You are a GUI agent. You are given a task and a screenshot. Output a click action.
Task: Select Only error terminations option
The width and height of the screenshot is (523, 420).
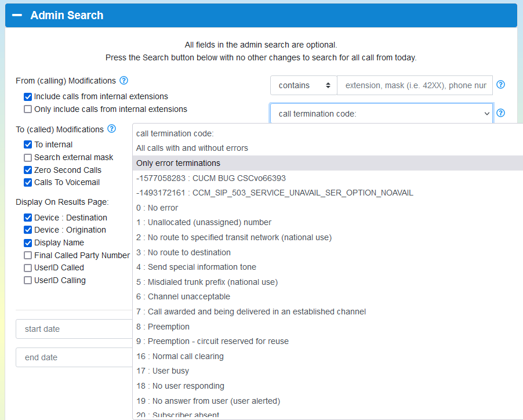328,163
